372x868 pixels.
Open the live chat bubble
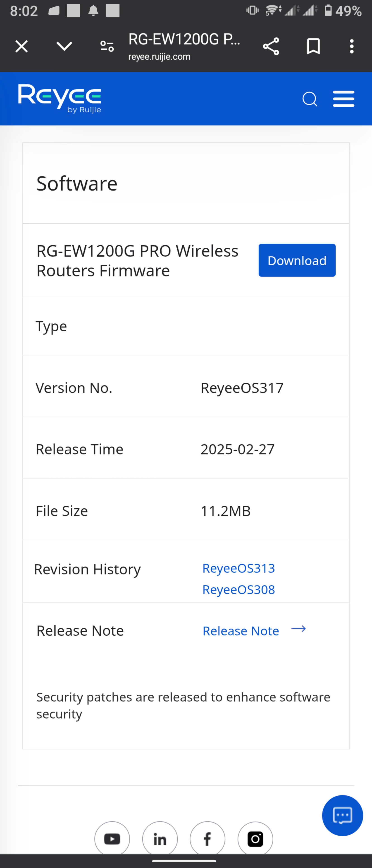pos(342,815)
